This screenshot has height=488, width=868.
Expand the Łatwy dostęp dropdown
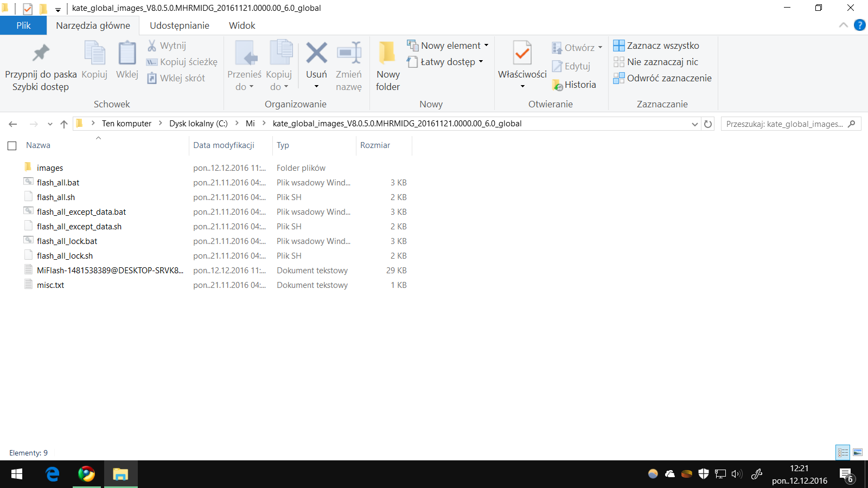(x=481, y=62)
